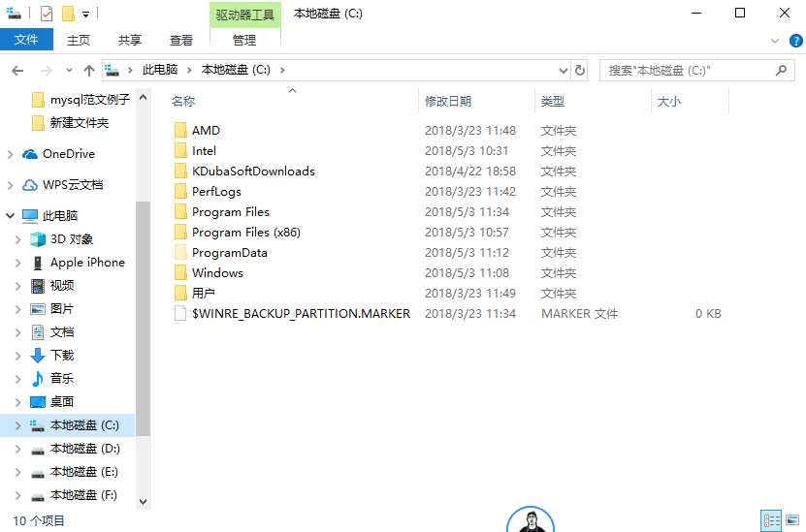Viewport: 806px width, 532px height.
Task: Click the navigation pane scrollbar down arrow
Action: click(x=144, y=502)
